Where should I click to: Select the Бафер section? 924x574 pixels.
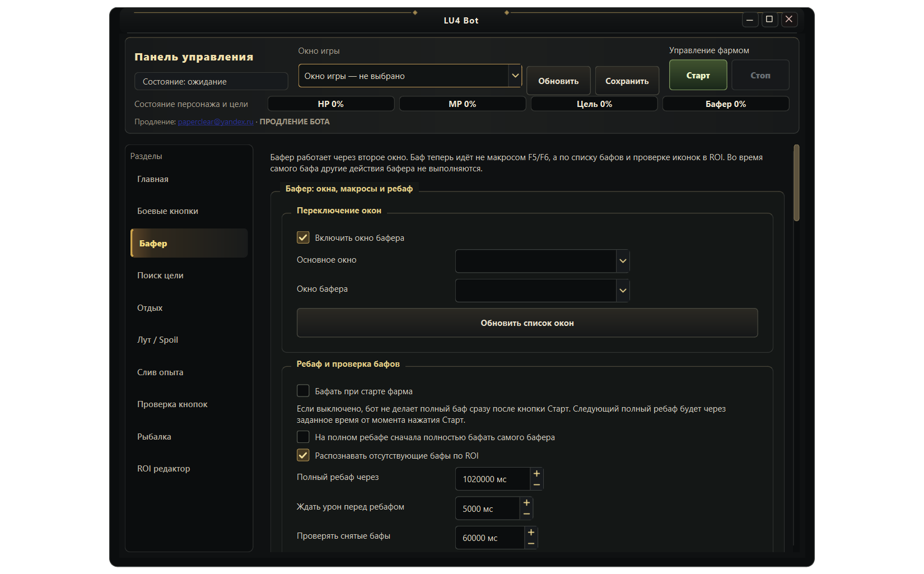pos(189,243)
